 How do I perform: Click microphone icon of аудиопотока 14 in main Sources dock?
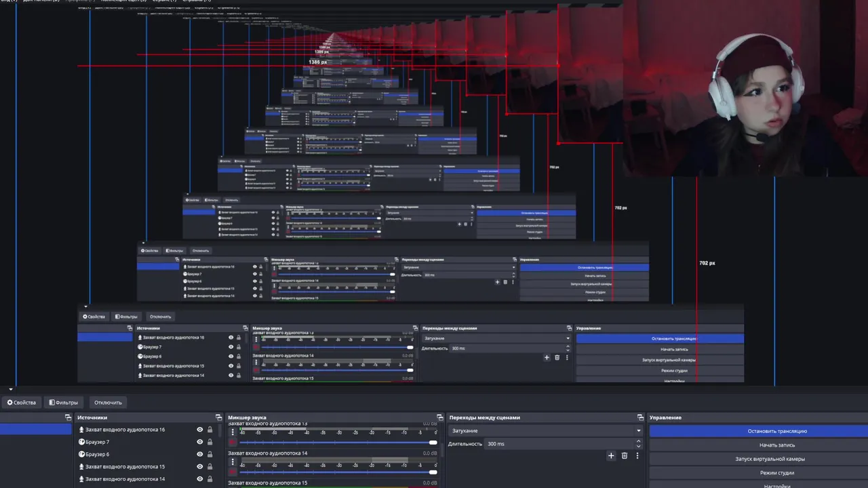point(81,479)
